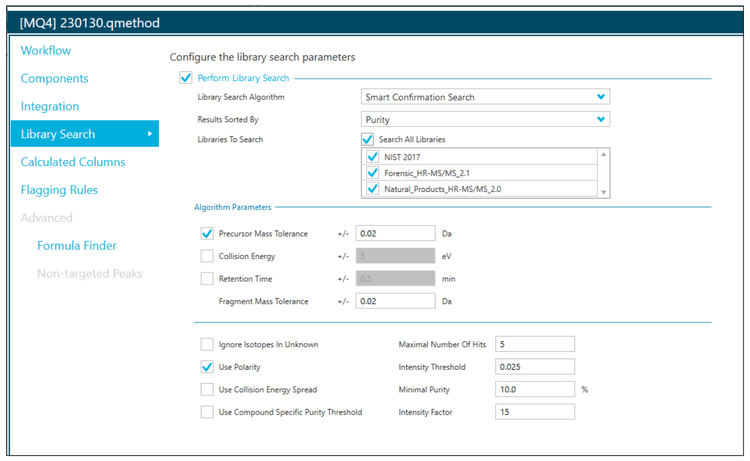Click the Library Search arrow indicator
This screenshot has width=750, height=461.
(x=150, y=134)
